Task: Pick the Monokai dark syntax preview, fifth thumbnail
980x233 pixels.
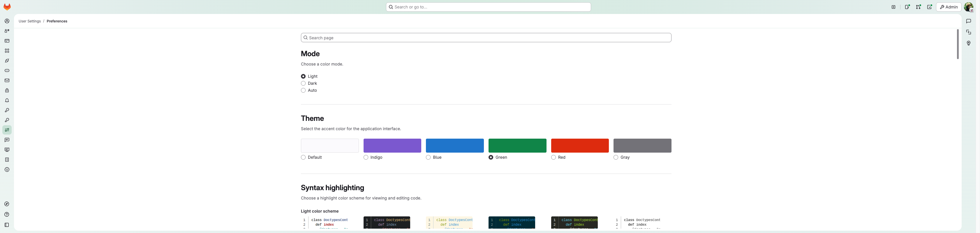Action: [574, 223]
